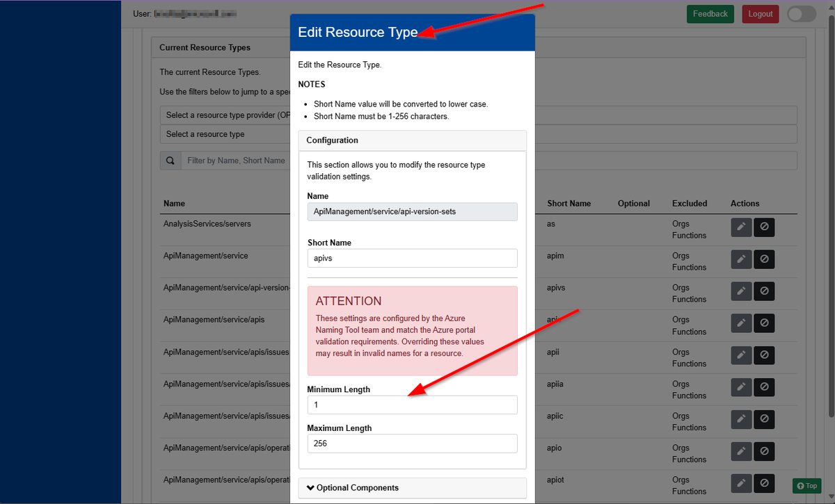The image size is (835, 504).
Task: Select the AnalysisServices/servers row name
Action: (207, 224)
